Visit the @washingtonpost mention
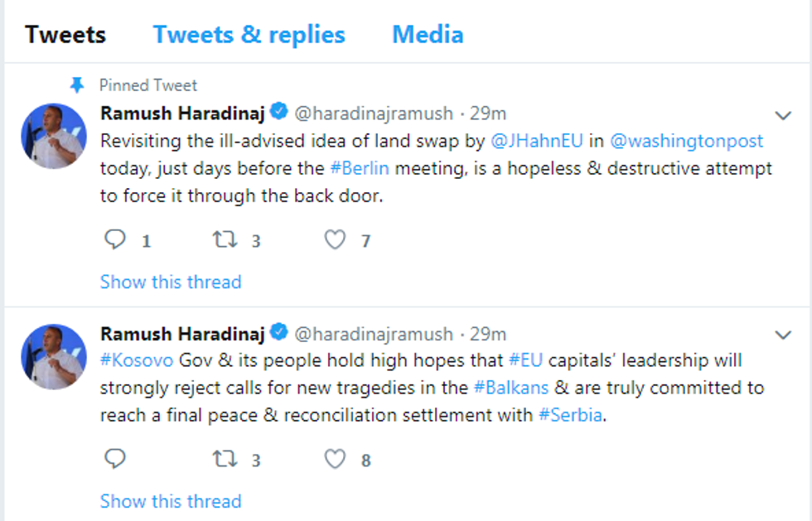The width and height of the screenshot is (812, 521). pos(686,141)
